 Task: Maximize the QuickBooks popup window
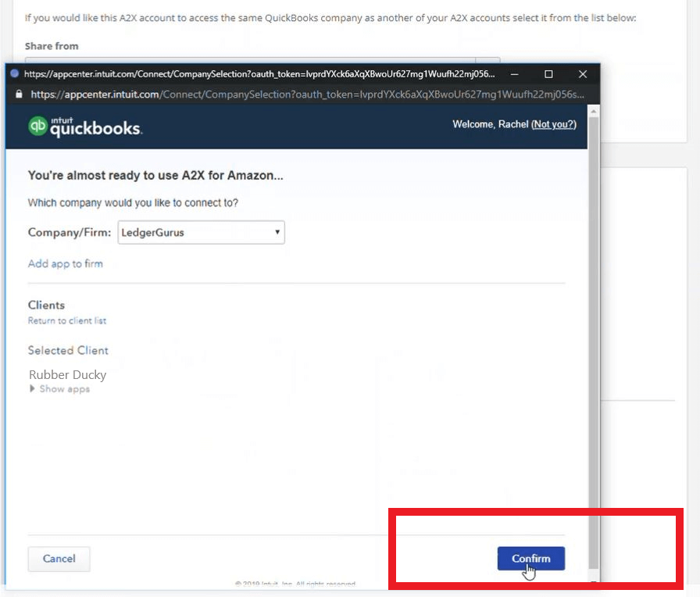548,74
